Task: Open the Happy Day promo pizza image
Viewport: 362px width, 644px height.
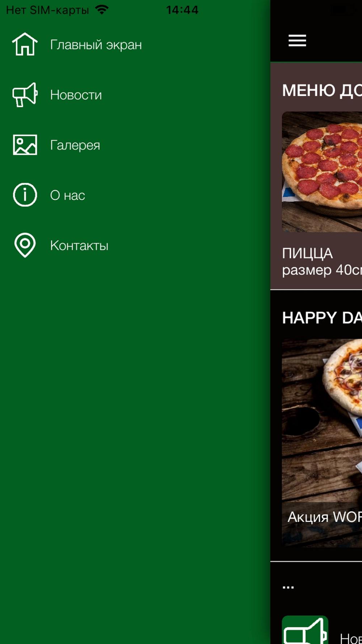Action: click(x=322, y=443)
